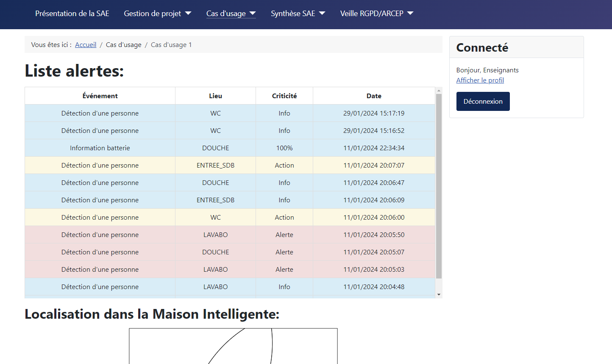
Task: Click DOUCHE cell in 22:34:34 row
Action: coord(215,148)
